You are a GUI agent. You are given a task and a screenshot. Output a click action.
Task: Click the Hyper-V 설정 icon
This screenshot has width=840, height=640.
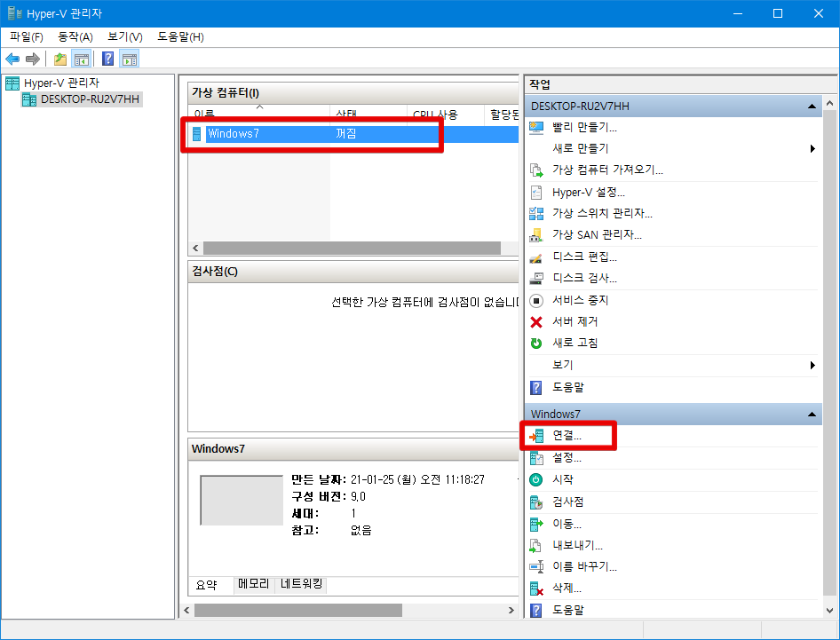pyautogui.click(x=536, y=193)
